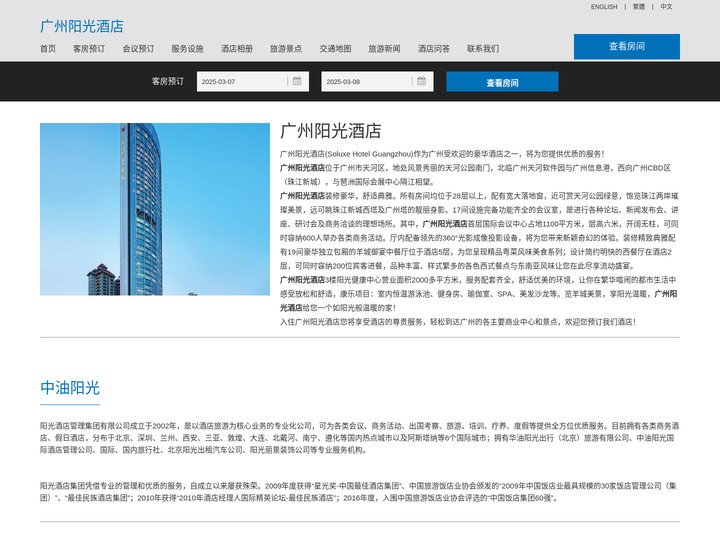Open the 交通地图 menu item
This screenshot has height=540, width=720.
point(336,48)
